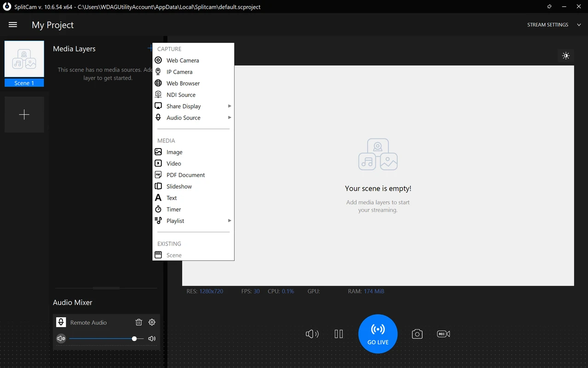Delete Remote Audio with trash icon
The width and height of the screenshot is (588, 368).
coord(139,322)
